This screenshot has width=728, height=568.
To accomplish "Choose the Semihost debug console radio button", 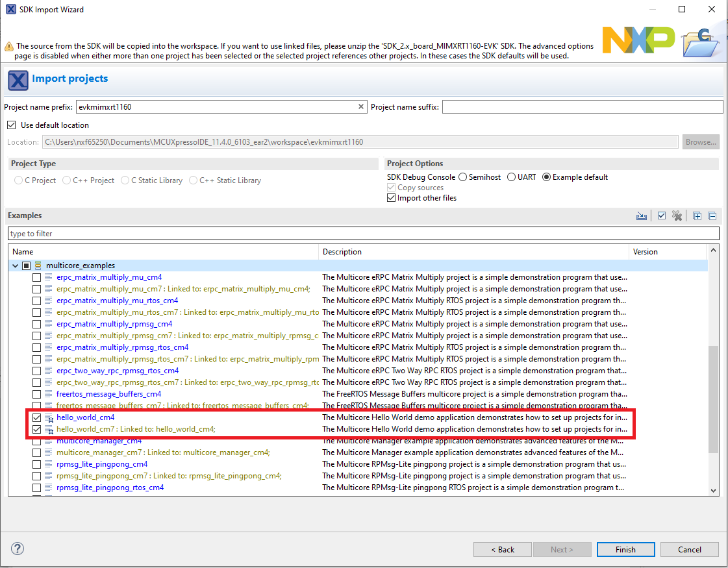I will [x=463, y=177].
